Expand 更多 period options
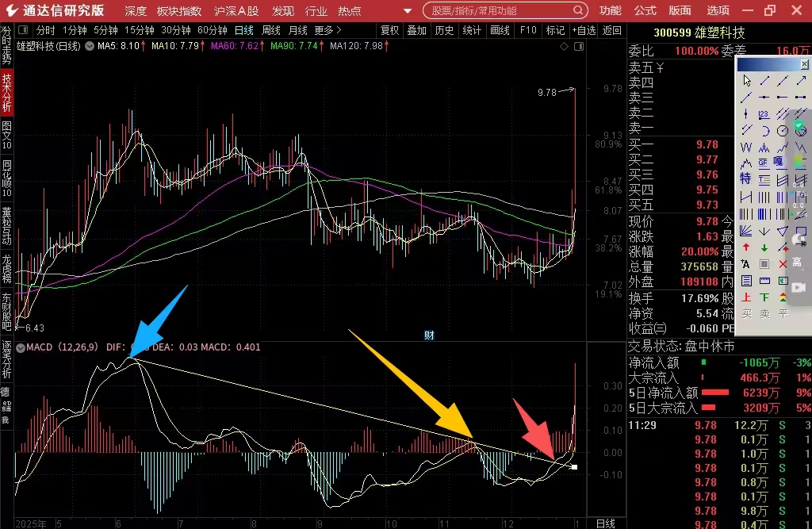 click(327, 31)
